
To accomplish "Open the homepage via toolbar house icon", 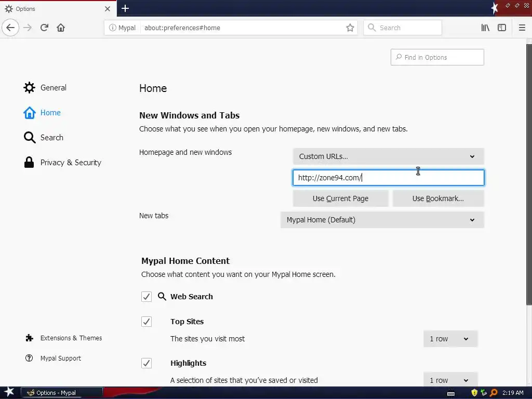I will pyautogui.click(x=61, y=28).
